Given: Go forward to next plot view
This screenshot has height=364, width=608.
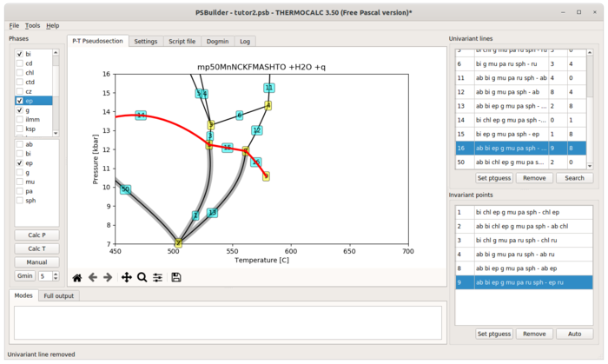Looking at the screenshot, I should tap(108, 277).
